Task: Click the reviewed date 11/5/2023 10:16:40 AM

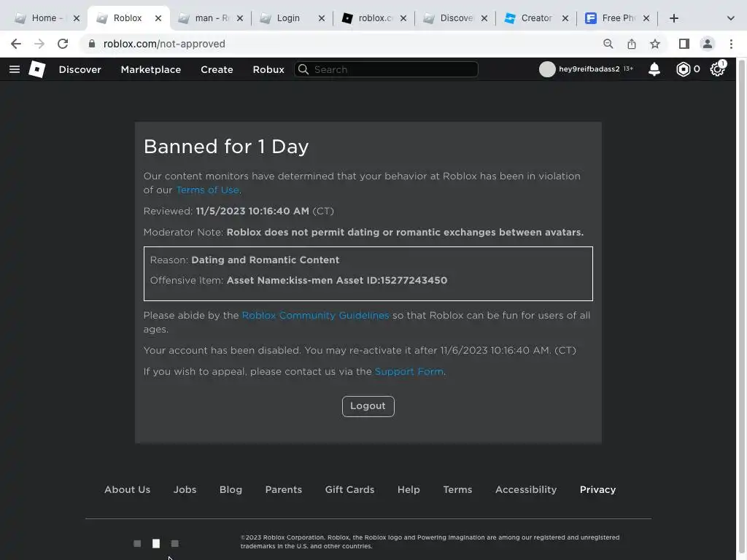Action: point(252,211)
